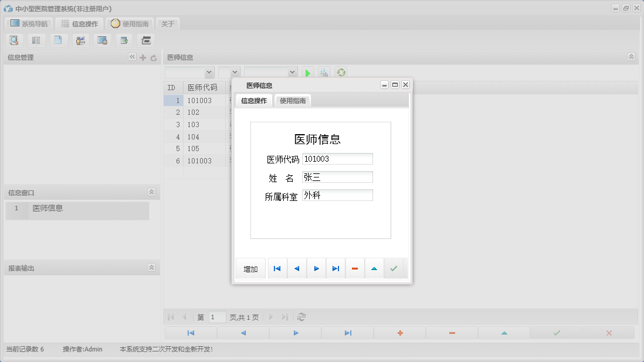
Task: Open the report list tool from the toolbar
Action: [x=36, y=40]
